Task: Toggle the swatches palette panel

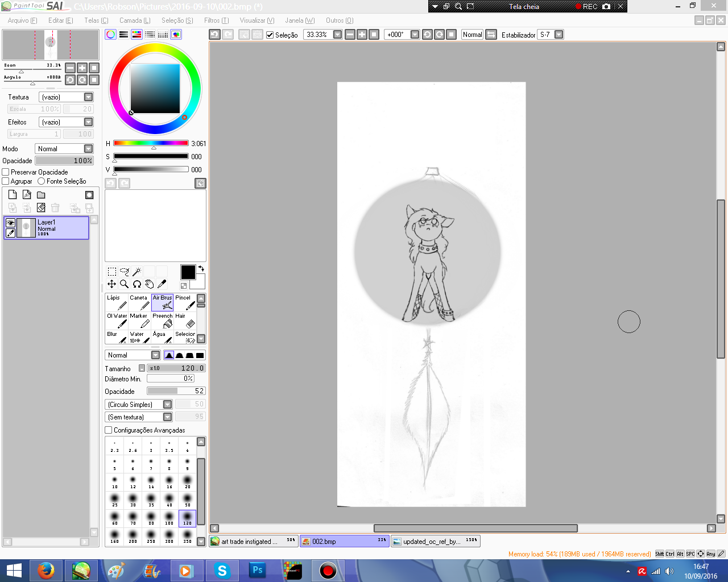Action: click(163, 34)
